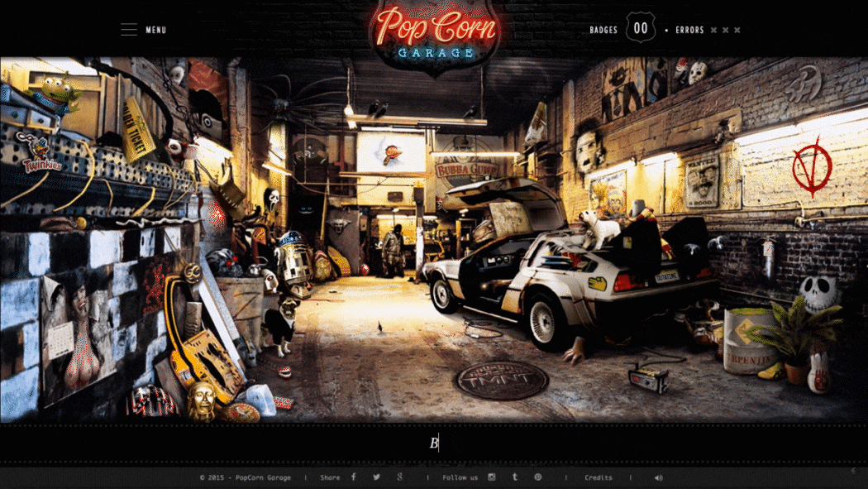Select the ghost trap device on floor
Viewport: 868px width, 489px height.
click(x=648, y=379)
